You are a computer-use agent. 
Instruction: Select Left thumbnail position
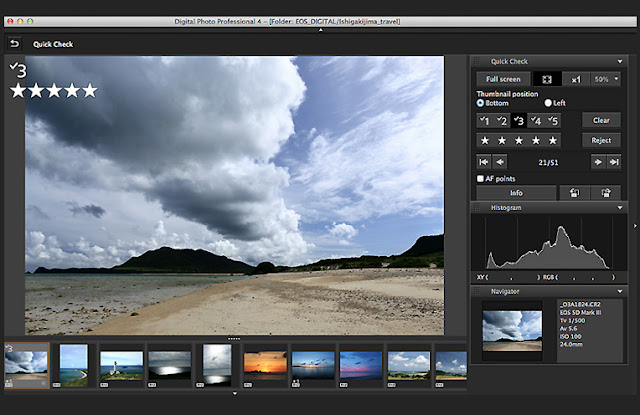click(x=547, y=103)
